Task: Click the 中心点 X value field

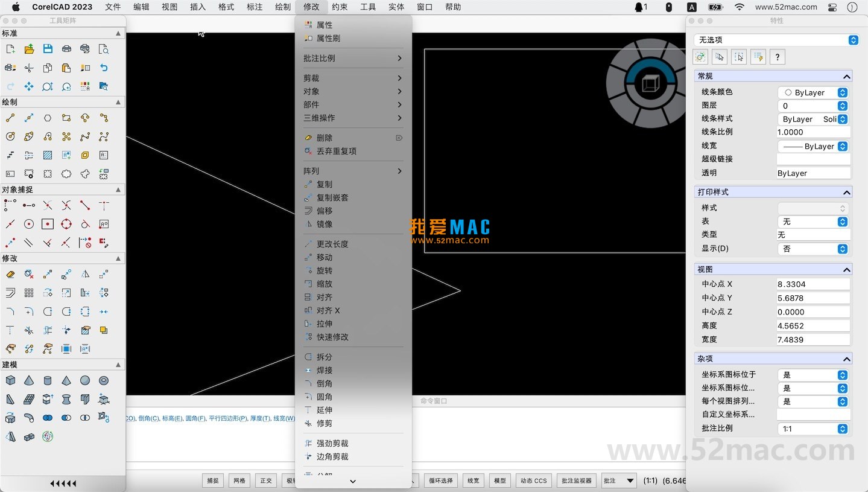Action: click(813, 284)
